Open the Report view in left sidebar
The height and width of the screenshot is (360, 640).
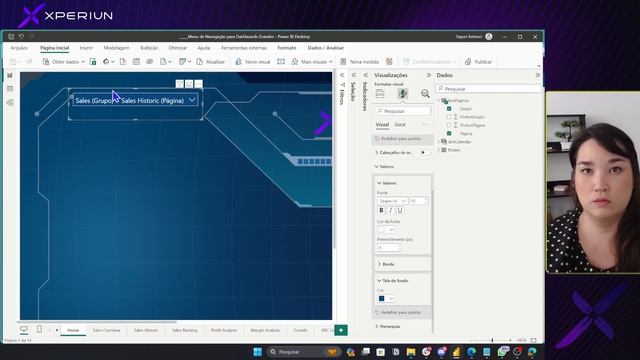pos(10,76)
